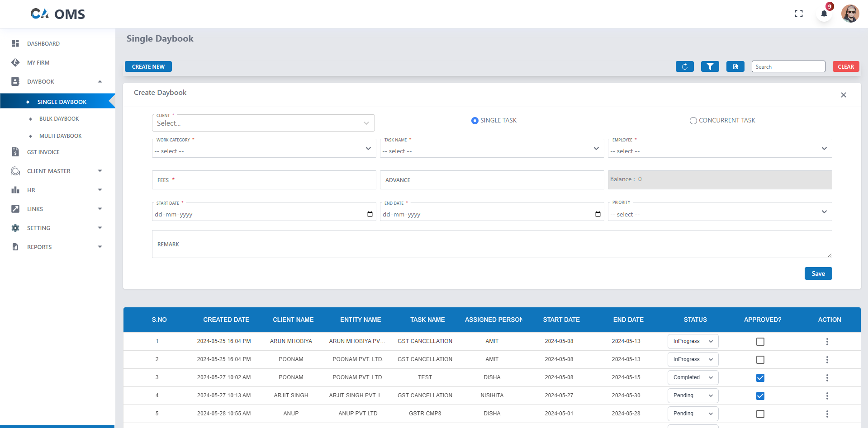
Task: Select the Concurrent Task radio button
Action: click(693, 120)
